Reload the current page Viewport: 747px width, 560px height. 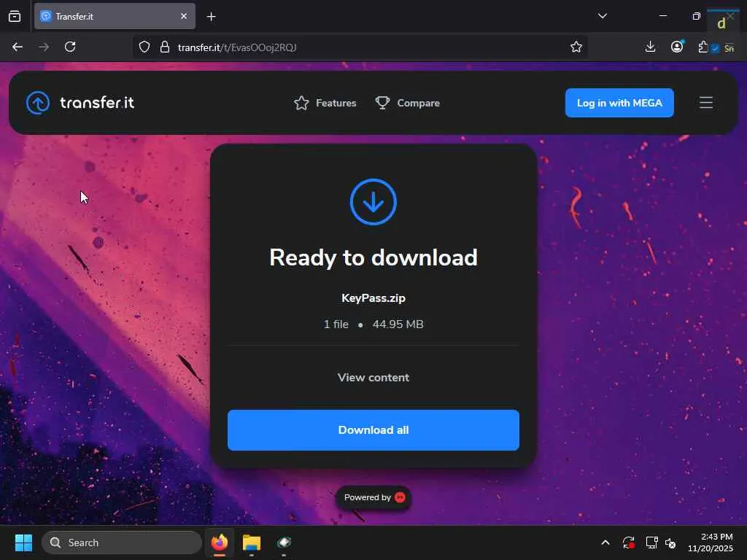pos(70,47)
